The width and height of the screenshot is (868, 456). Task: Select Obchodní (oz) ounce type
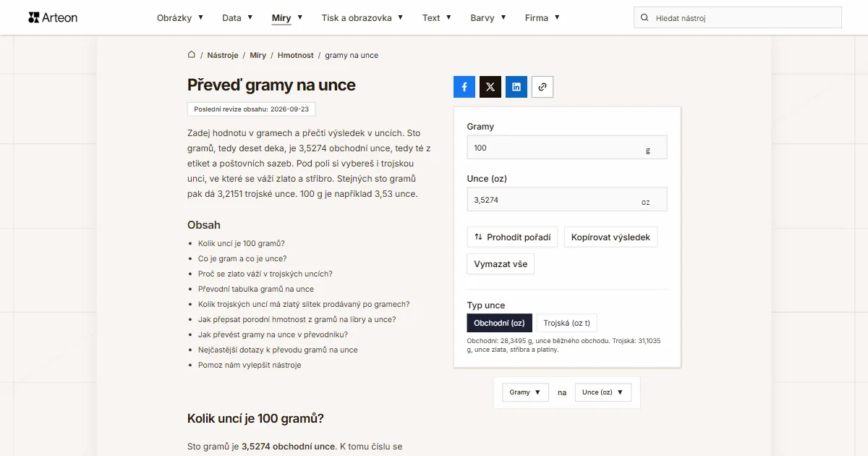coord(500,323)
